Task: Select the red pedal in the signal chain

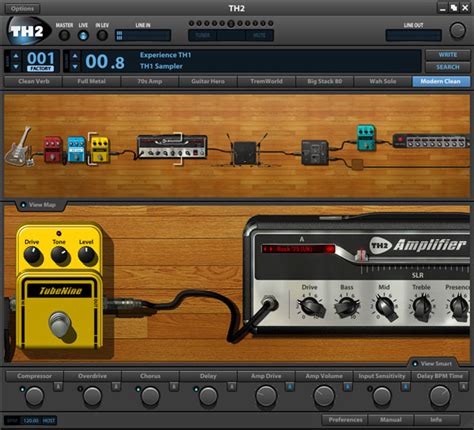Action: click(53, 149)
